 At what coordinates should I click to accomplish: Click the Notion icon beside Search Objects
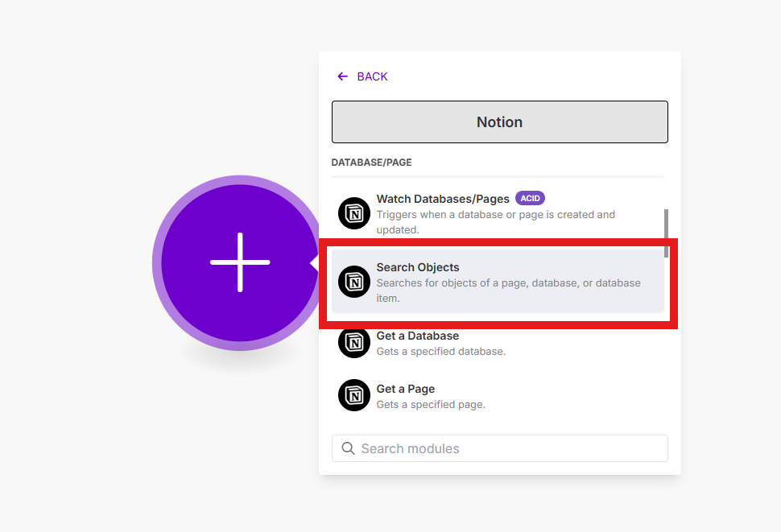click(x=354, y=282)
